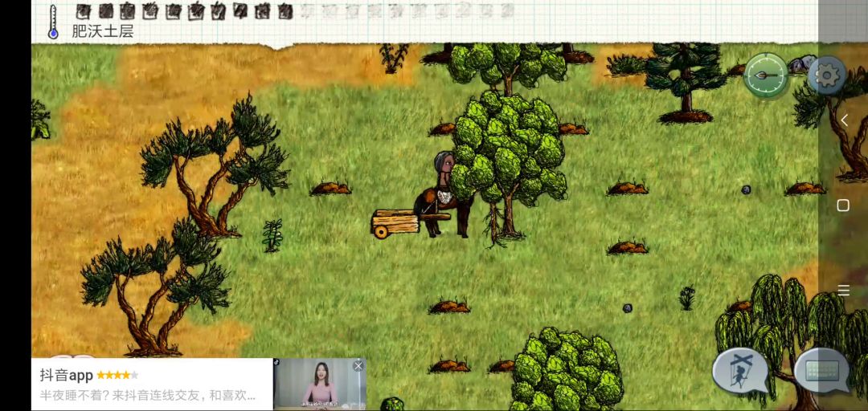The width and height of the screenshot is (868, 411).
Task: Open the emote puppet speech bubble
Action: [741, 369]
